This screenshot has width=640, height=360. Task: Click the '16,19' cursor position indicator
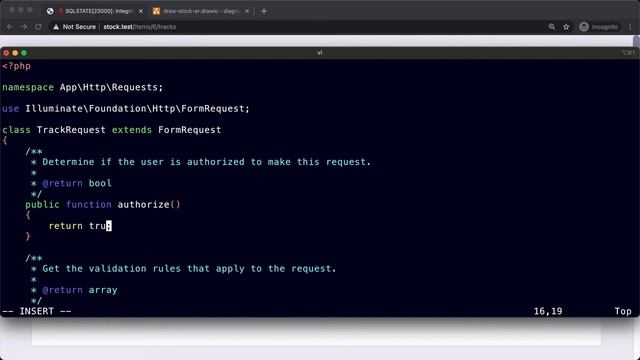pyautogui.click(x=548, y=311)
